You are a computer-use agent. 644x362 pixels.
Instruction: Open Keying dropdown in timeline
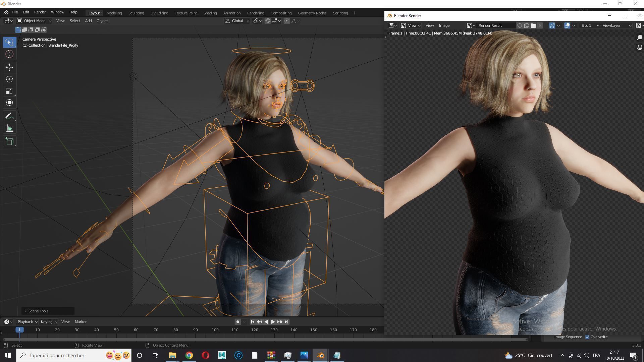click(49, 322)
